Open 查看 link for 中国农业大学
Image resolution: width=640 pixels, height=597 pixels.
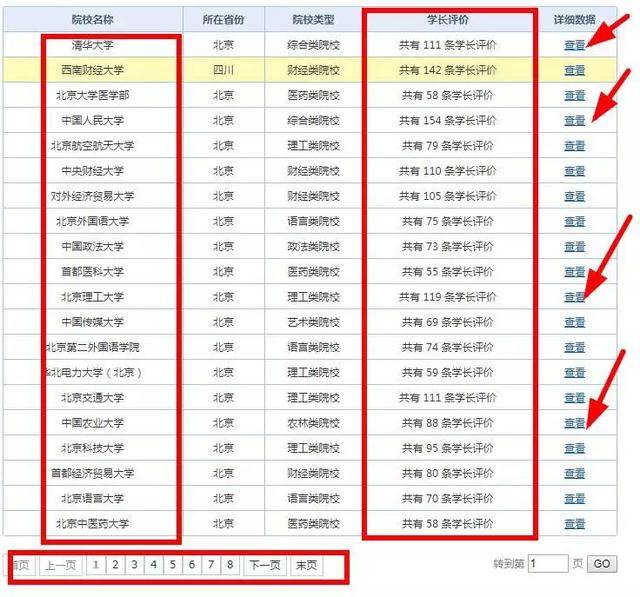tap(574, 423)
